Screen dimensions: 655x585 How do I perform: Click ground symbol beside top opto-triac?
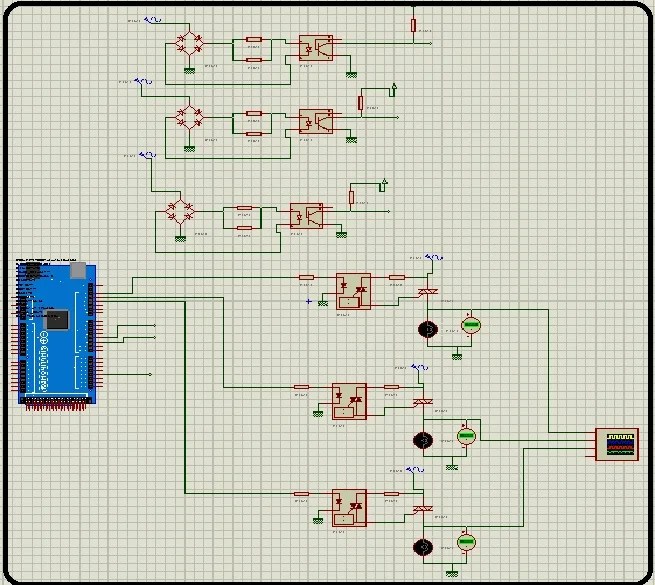pos(323,303)
